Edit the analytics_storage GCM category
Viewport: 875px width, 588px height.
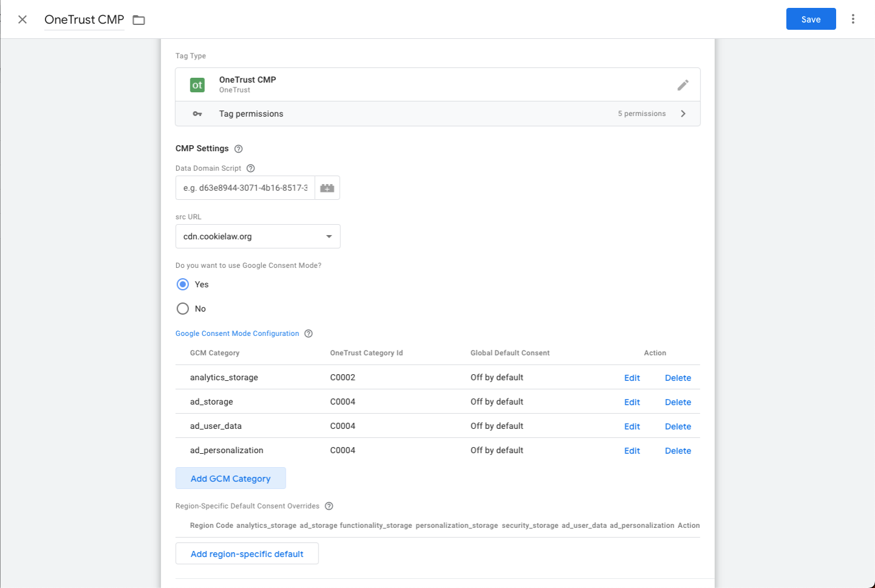click(x=632, y=377)
